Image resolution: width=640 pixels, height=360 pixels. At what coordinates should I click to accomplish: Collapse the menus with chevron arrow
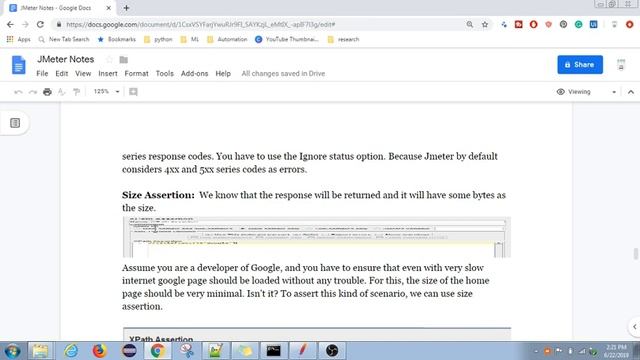pos(631,92)
